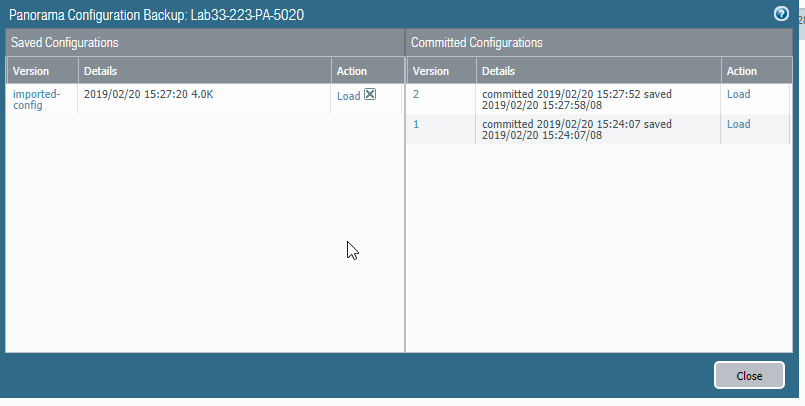This screenshot has width=805, height=406.
Task: Select the Saved Configurations panel title
Action: click(65, 43)
